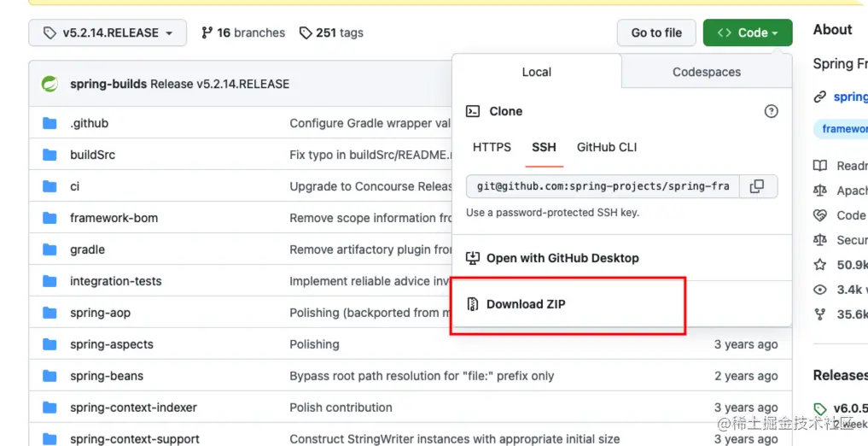
Task: Open the v6.0.5 release tag link
Action: (x=850, y=408)
